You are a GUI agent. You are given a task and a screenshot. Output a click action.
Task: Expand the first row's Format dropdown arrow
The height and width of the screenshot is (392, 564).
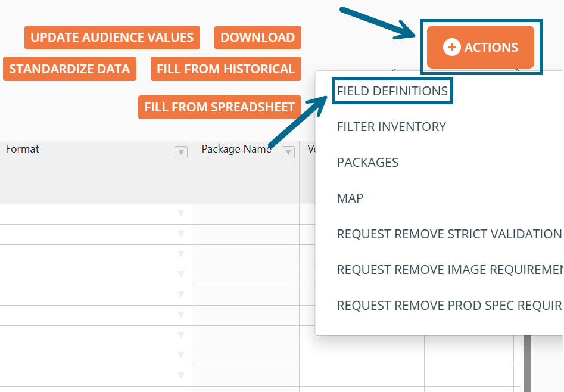click(x=181, y=214)
